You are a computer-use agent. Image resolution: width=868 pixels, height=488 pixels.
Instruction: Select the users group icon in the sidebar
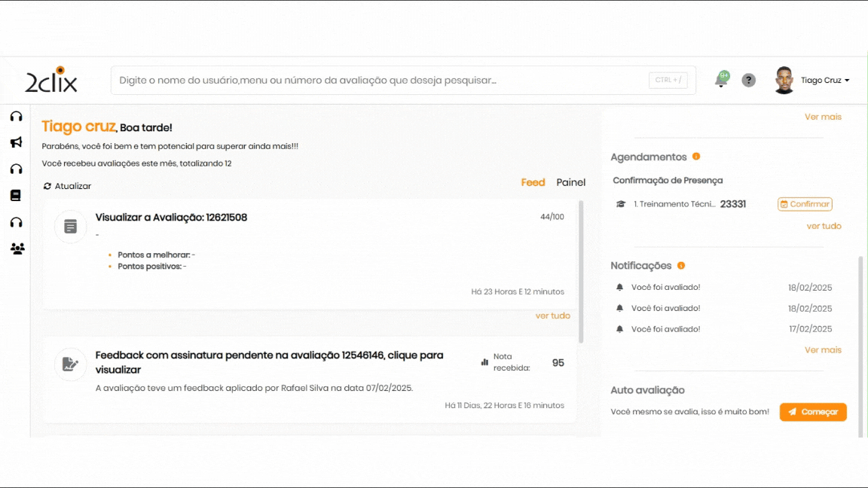17,249
